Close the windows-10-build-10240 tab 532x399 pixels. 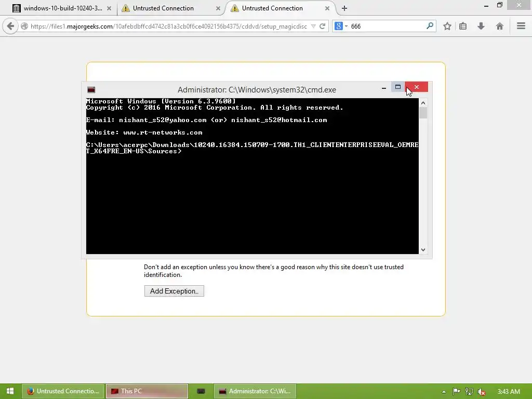point(109,8)
